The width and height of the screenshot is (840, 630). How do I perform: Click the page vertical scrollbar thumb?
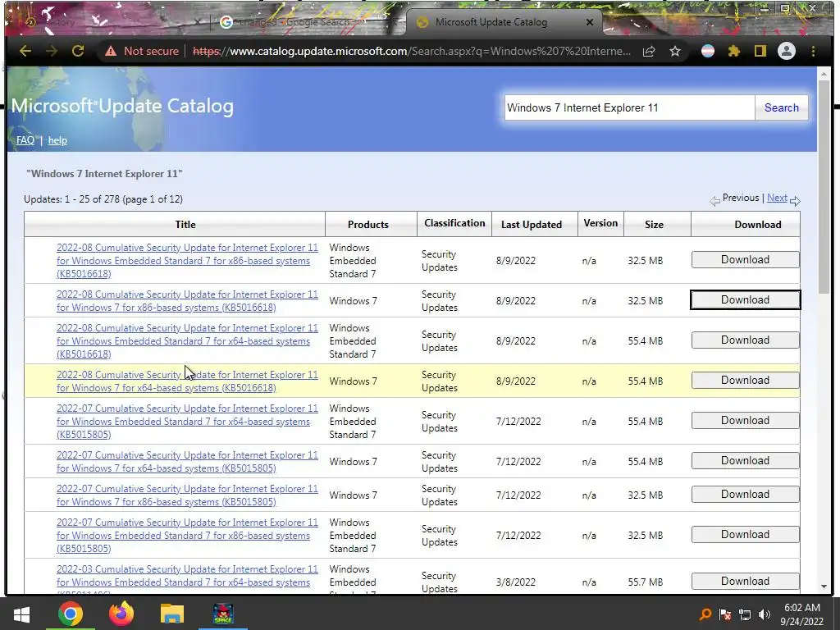click(824, 186)
